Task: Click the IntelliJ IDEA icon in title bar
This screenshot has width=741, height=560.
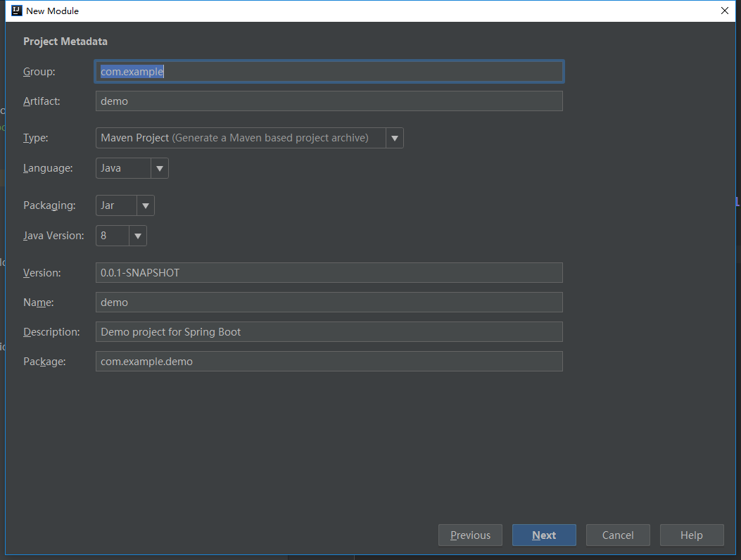Action: (x=17, y=11)
